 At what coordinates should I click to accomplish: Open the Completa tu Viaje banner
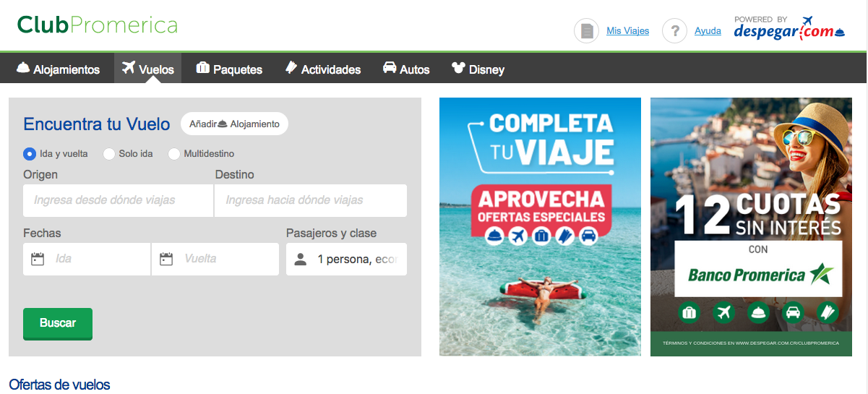540,226
